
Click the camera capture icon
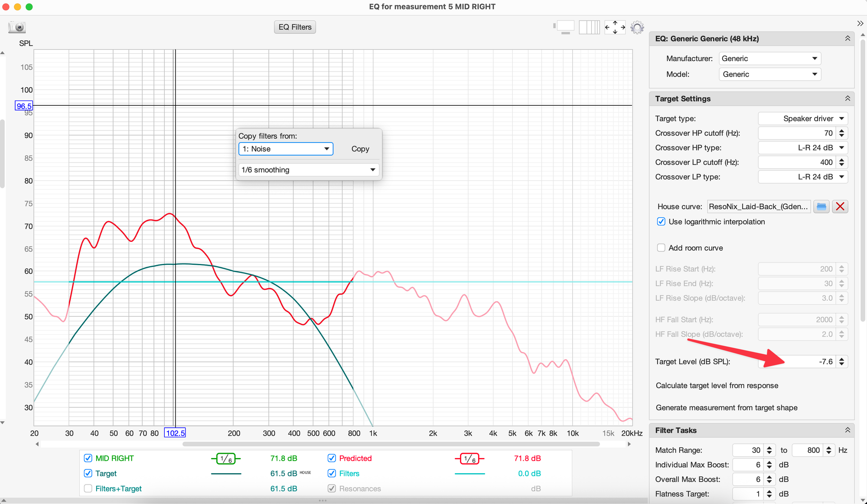[x=17, y=27]
